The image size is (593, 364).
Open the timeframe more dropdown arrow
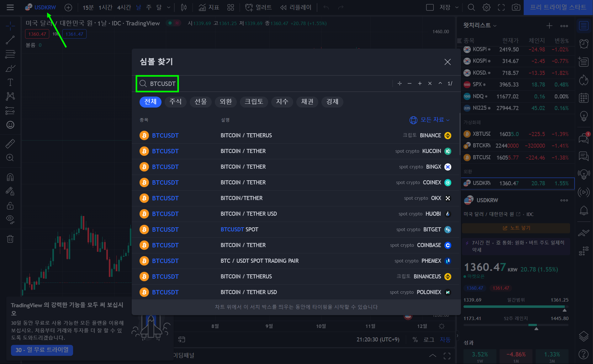tap(169, 7)
